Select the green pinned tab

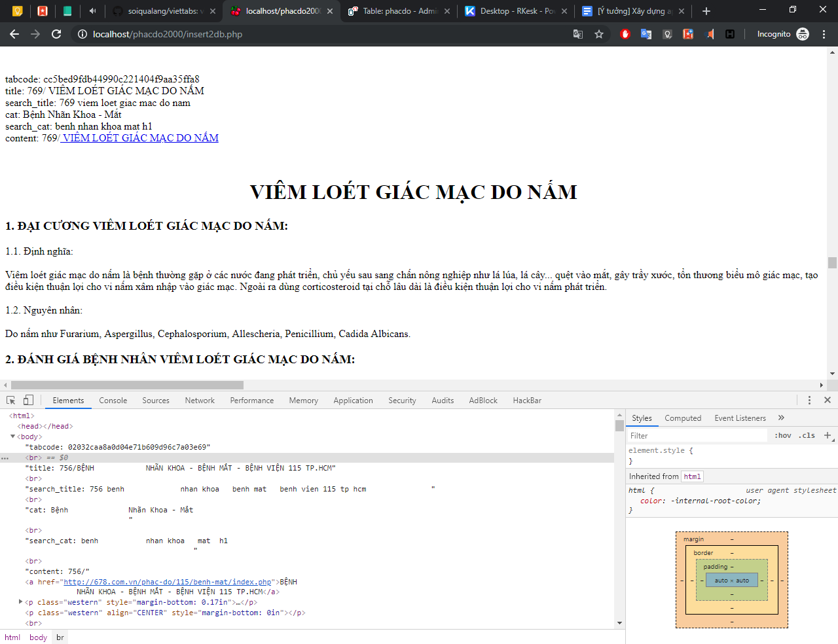point(67,11)
